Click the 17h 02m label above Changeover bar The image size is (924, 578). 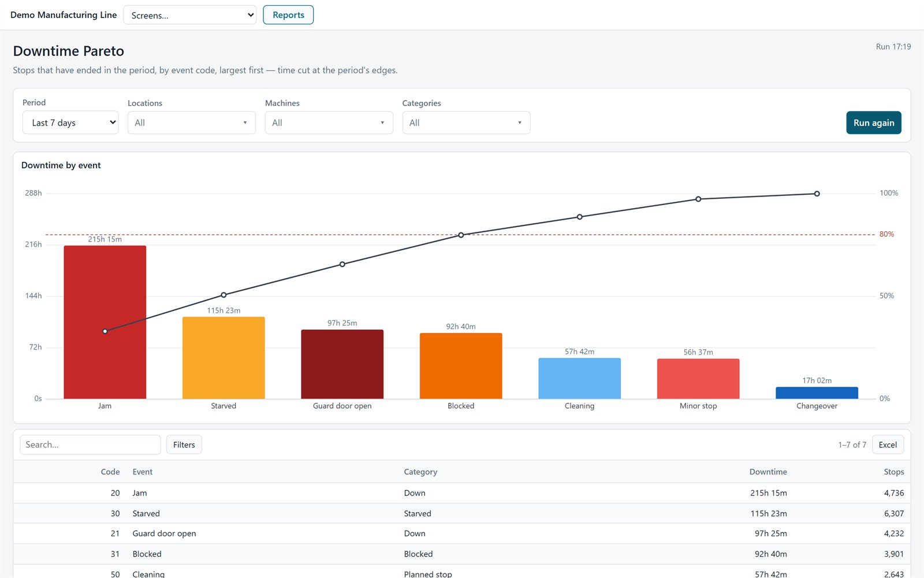click(x=817, y=380)
